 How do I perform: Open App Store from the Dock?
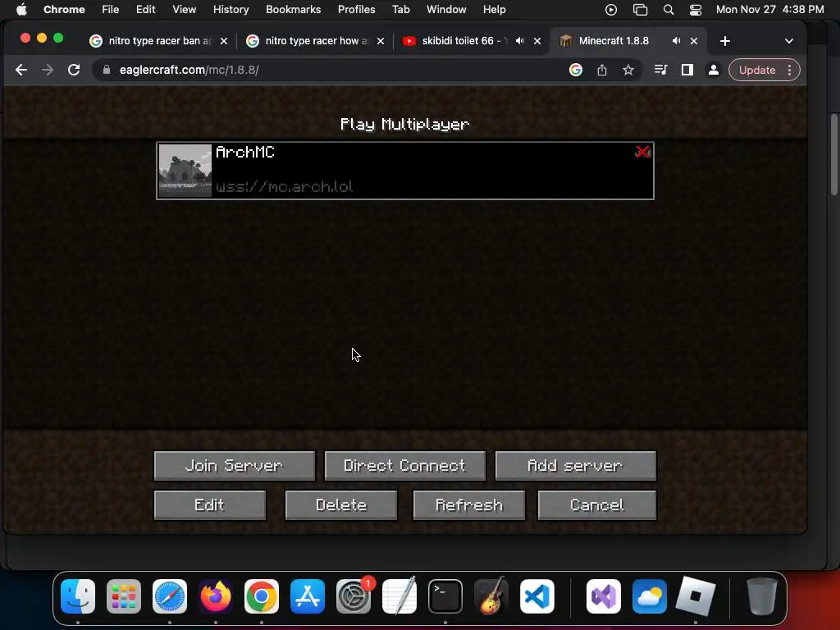click(x=308, y=596)
